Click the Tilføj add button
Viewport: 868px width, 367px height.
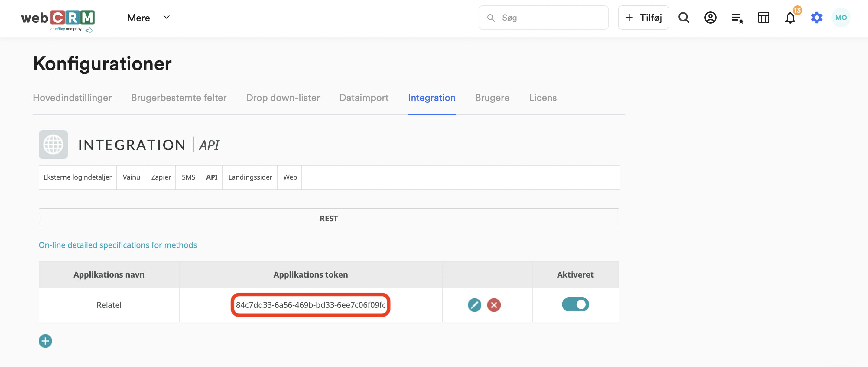(x=643, y=18)
